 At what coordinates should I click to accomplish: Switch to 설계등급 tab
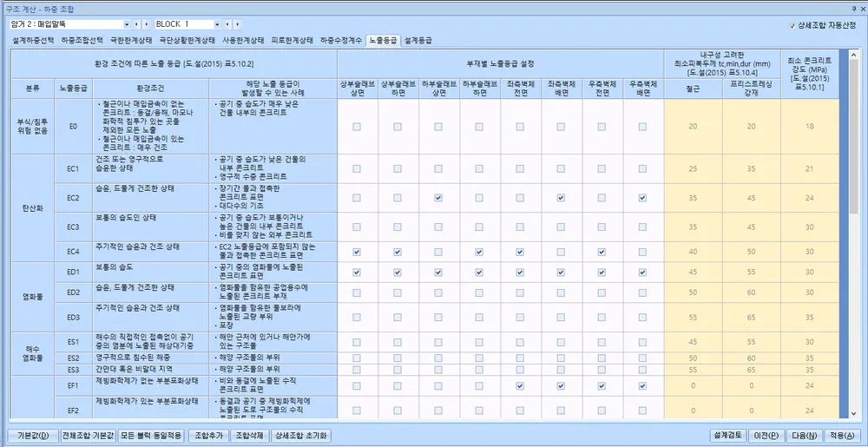tap(418, 41)
